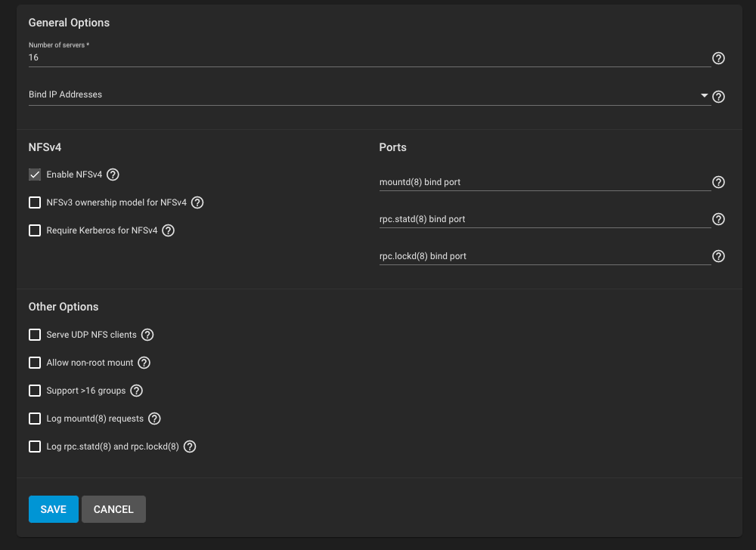Enable NFSv3 ownership model for NFSv4
756x550 pixels.
(x=35, y=202)
